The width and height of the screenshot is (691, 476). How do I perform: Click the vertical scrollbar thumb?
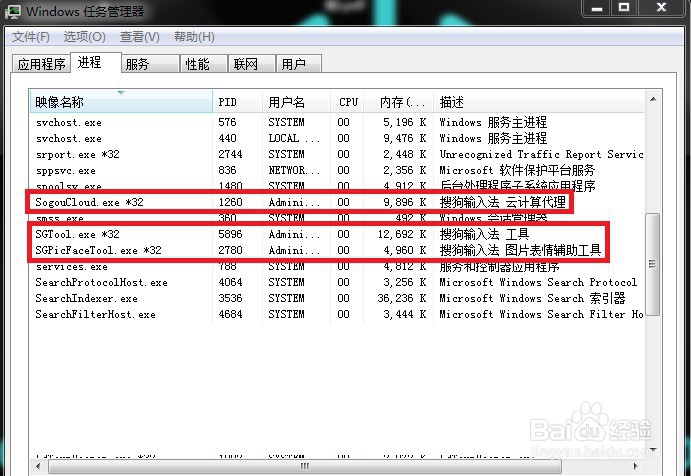653,264
